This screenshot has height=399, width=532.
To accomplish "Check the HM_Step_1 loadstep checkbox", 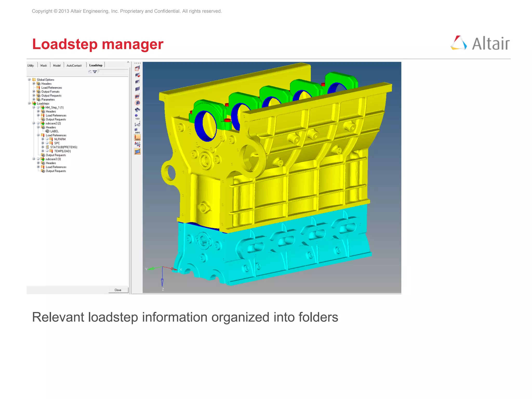I will pos(38,107).
